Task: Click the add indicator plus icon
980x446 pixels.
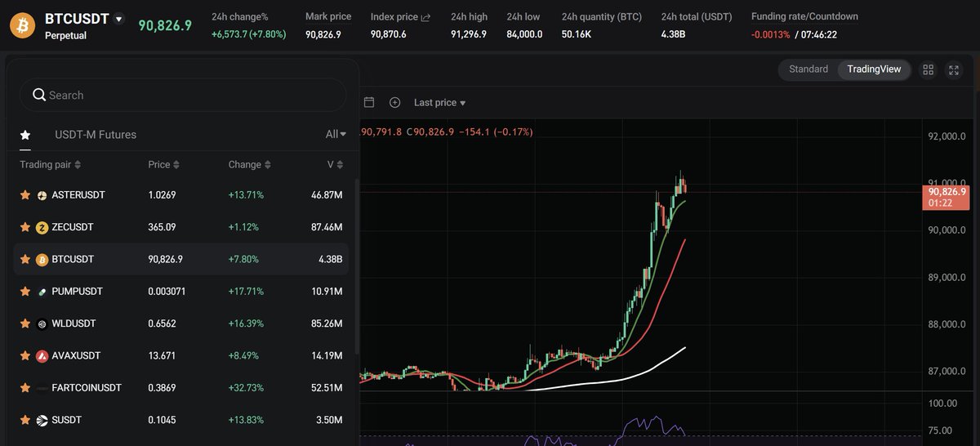Action: click(x=395, y=102)
